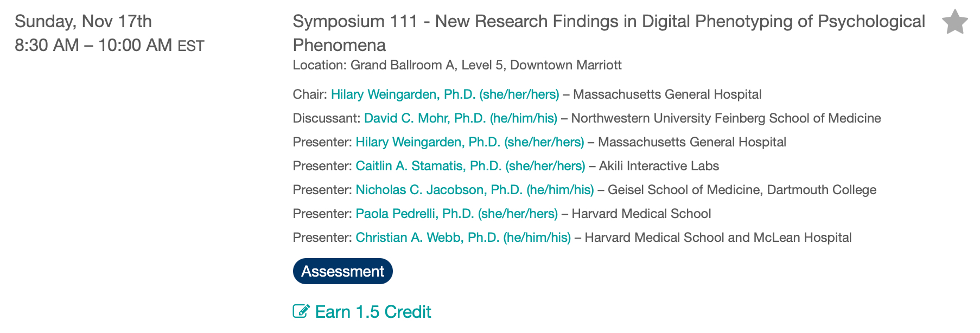Click Northwestern University Feinberg School affiliation text
Screen dimensions: 980x333
726,118
